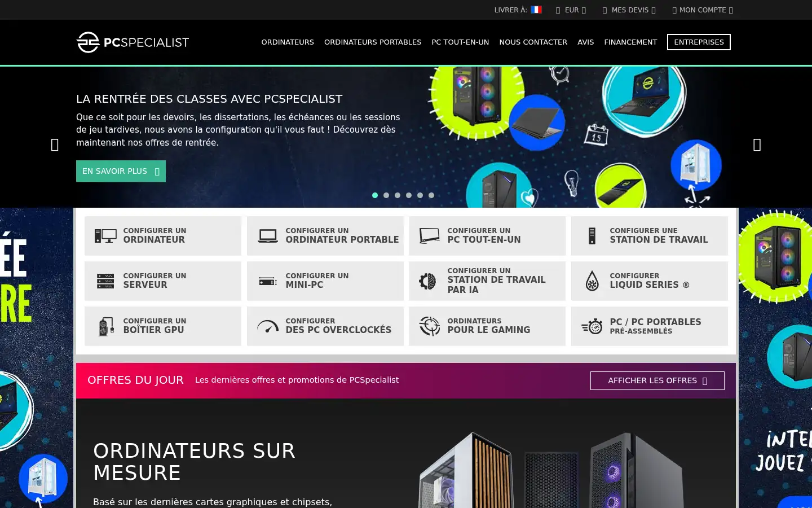Open Station de Travail par IA tile
The width and height of the screenshot is (812, 508).
(x=487, y=281)
